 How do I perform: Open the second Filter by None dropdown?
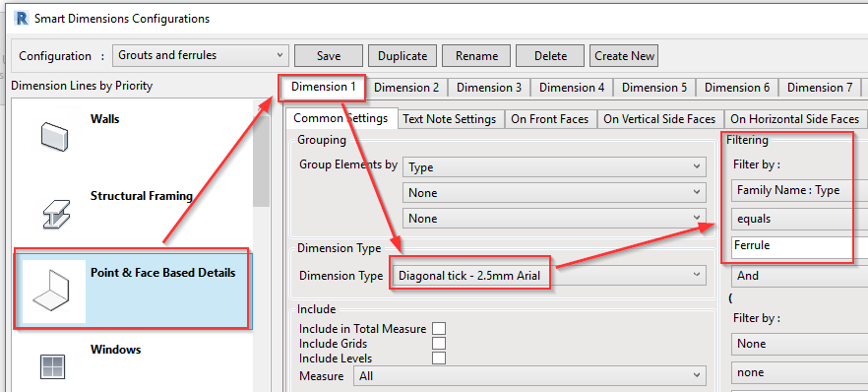[x=799, y=344]
